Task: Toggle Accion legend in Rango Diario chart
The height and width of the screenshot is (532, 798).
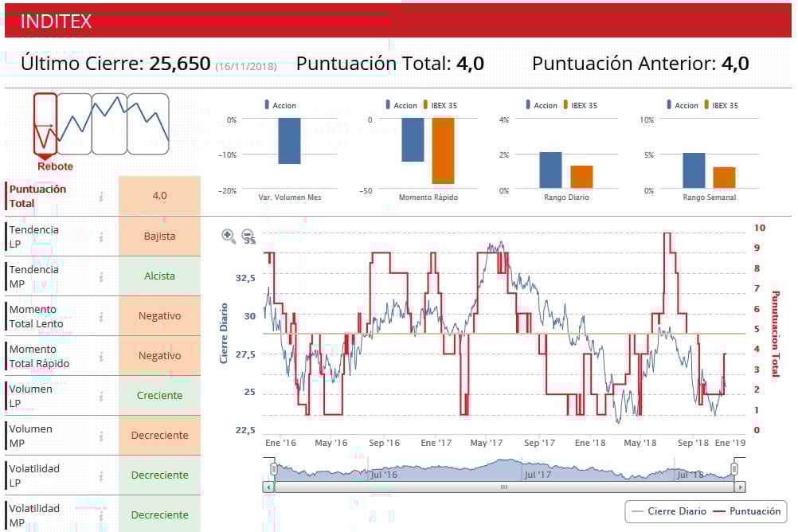Action: 542,105
